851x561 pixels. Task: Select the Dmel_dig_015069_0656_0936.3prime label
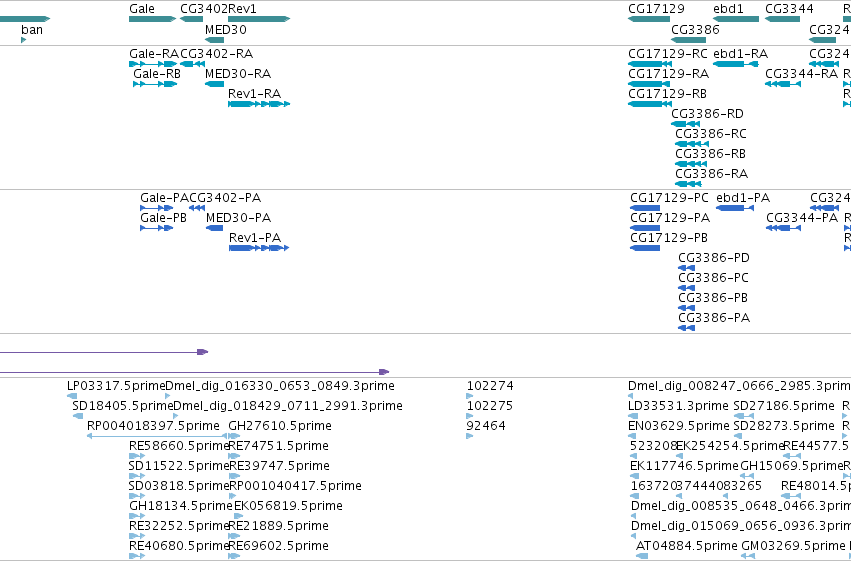pos(741,527)
